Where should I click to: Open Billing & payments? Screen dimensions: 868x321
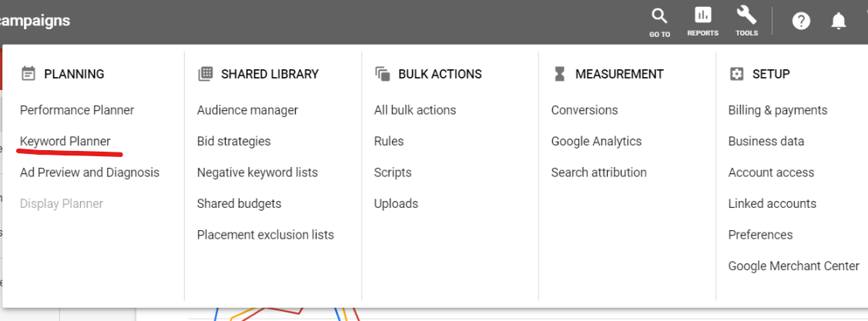point(778,110)
